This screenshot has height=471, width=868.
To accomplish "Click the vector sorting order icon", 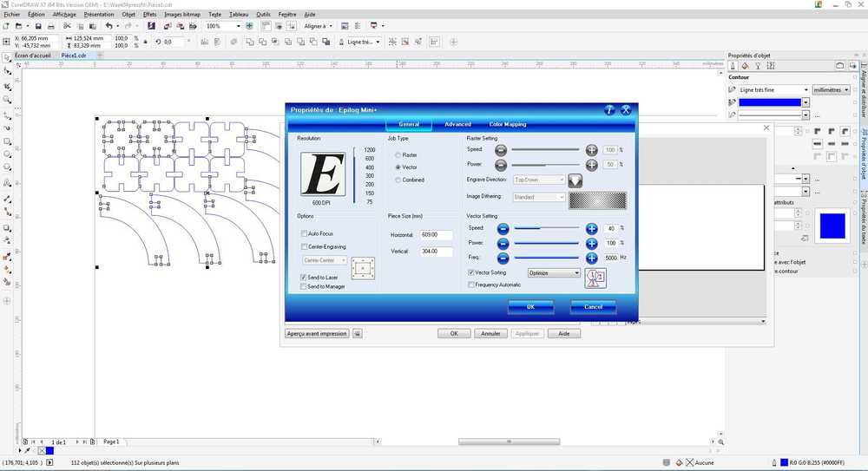I will pos(595,278).
